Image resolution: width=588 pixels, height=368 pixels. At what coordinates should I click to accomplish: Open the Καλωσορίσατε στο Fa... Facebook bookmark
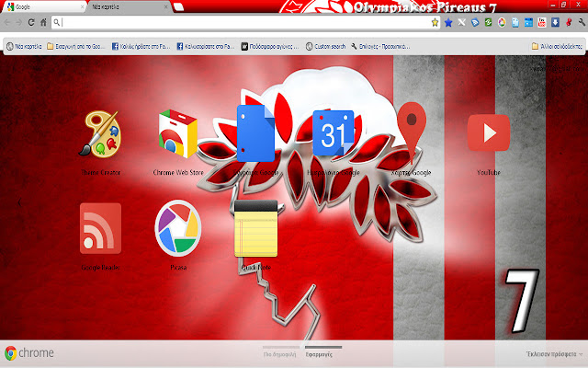[x=206, y=47]
